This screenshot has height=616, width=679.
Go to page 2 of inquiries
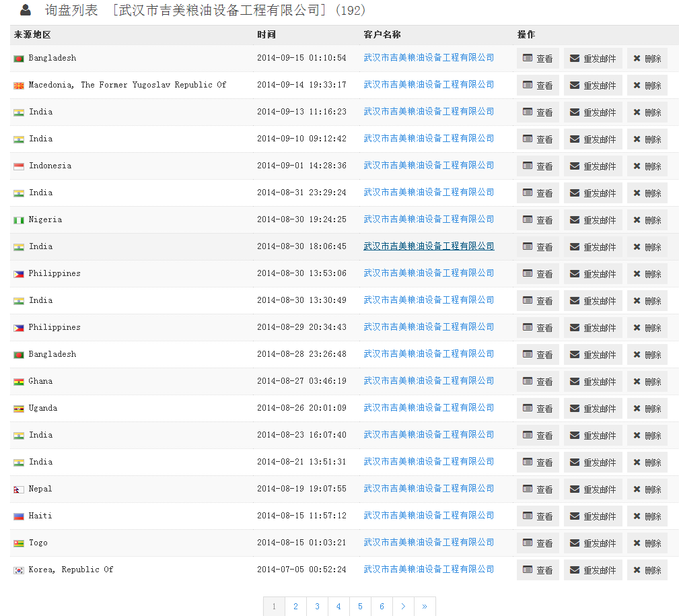pyautogui.click(x=295, y=607)
